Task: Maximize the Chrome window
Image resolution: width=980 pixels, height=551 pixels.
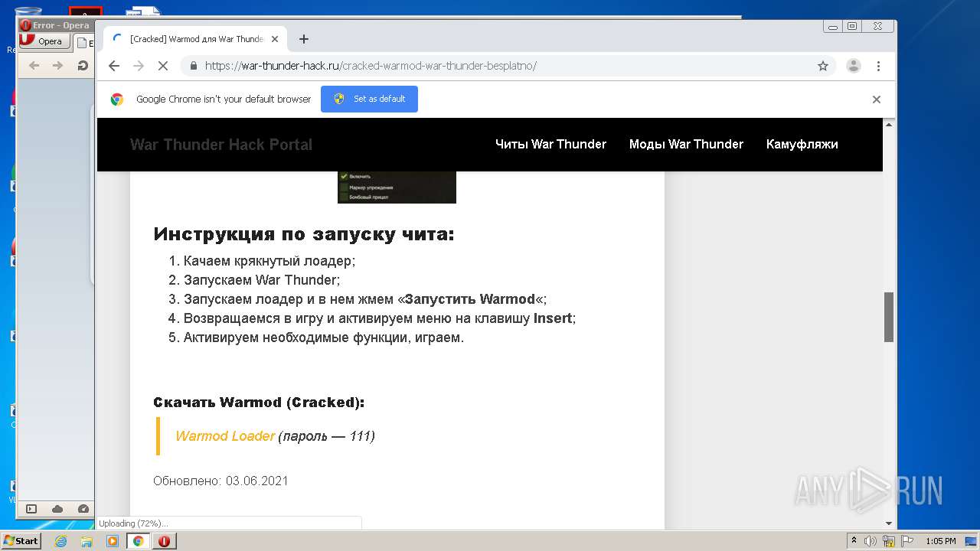Action: tap(852, 26)
